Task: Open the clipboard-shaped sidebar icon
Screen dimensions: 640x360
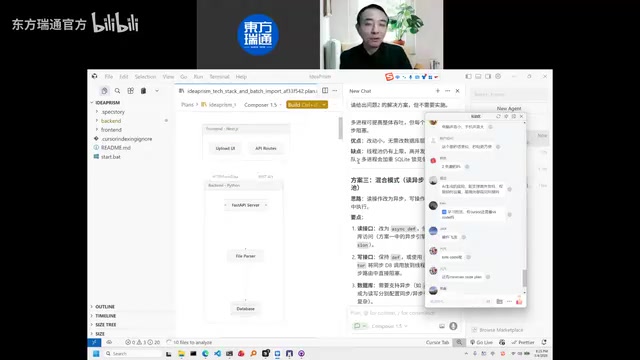Action: tap(143, 91)
